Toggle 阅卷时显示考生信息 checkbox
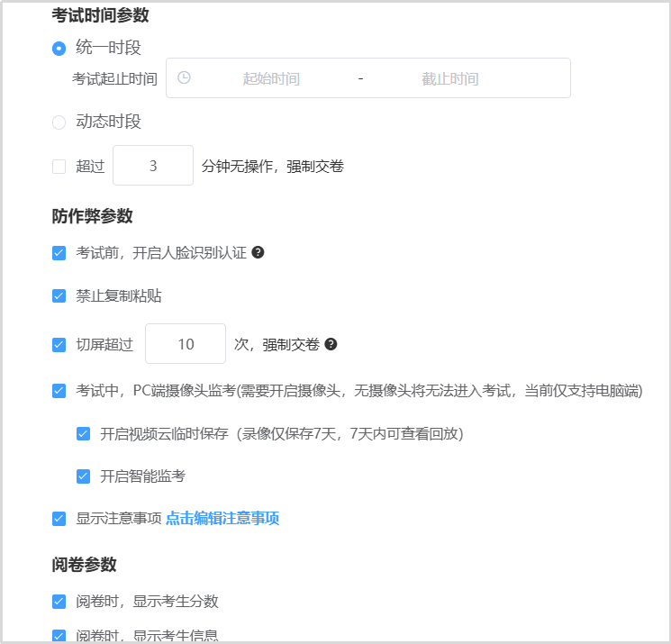This screenshot has width=671, height=644. pos(59,635)
